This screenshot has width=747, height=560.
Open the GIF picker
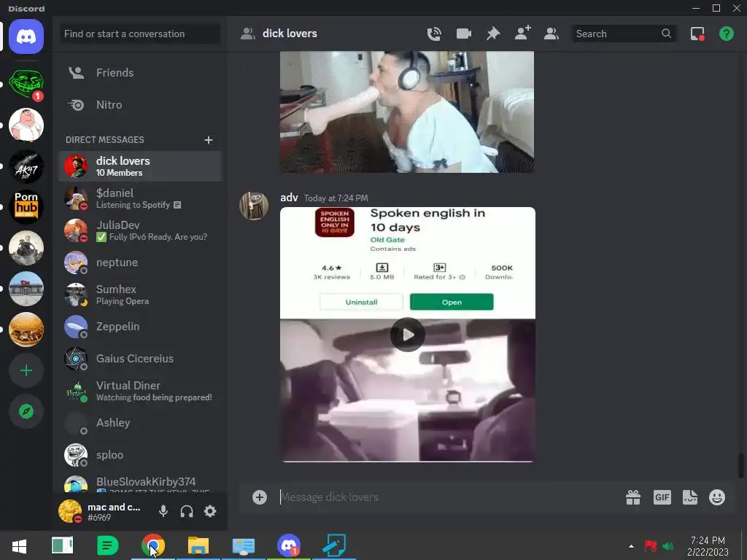point(662,497)
